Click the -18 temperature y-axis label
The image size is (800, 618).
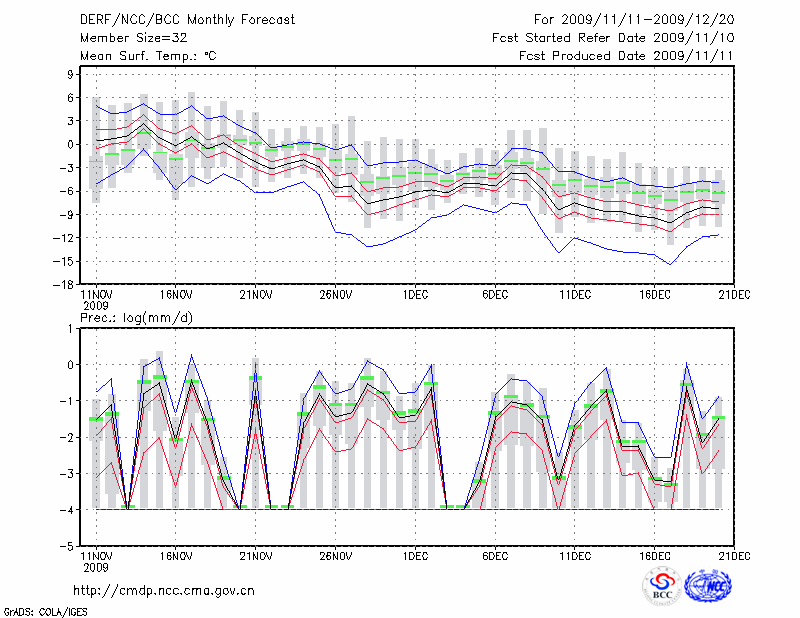pos(68,284)
